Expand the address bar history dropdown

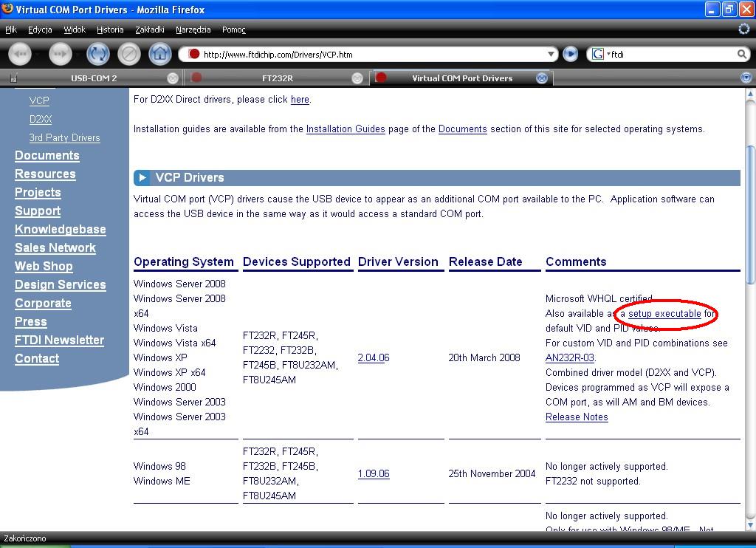pyautogui.click(x=551, y=54)
